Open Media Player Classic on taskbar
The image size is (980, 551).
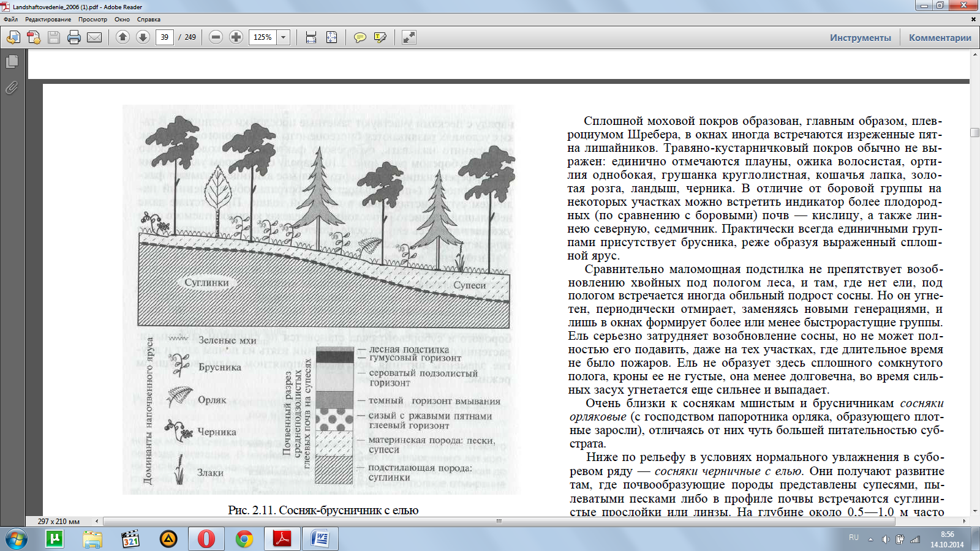[130, 539]
